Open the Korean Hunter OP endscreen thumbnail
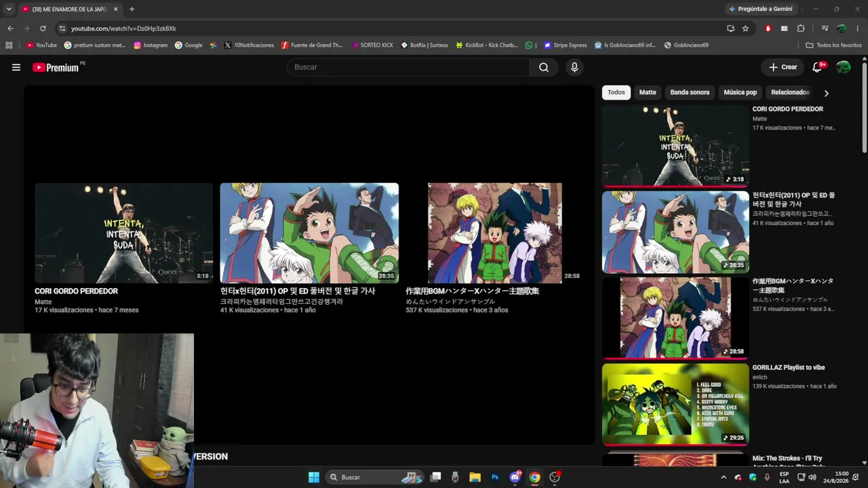868x488 pixels. coord(309,233)
